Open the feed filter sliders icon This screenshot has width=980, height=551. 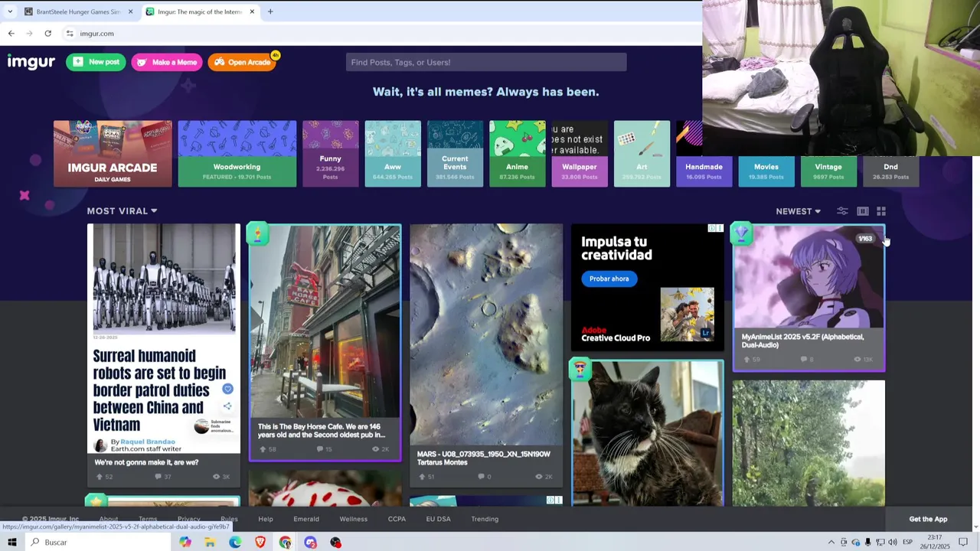[x=842, y=211]
